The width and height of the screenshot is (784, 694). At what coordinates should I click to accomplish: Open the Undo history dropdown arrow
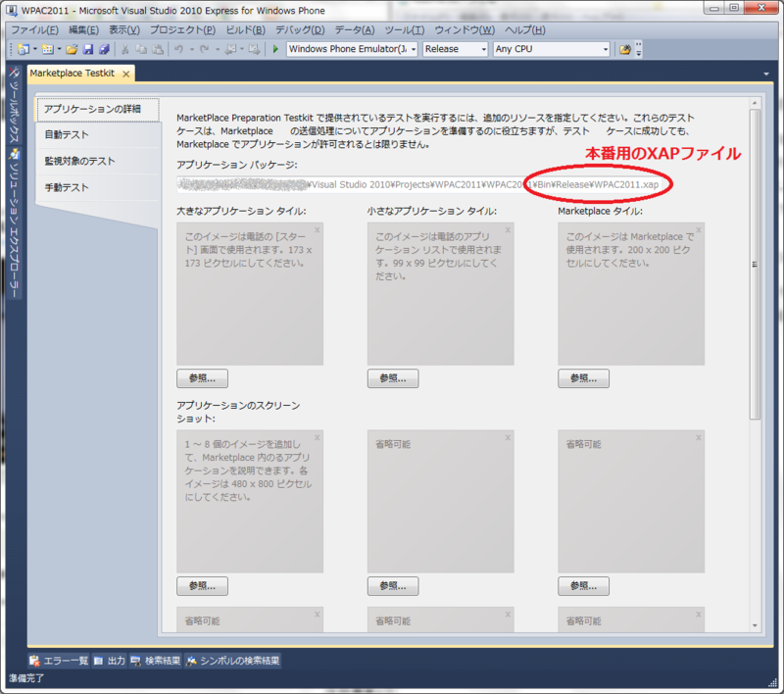click(191, 49)
